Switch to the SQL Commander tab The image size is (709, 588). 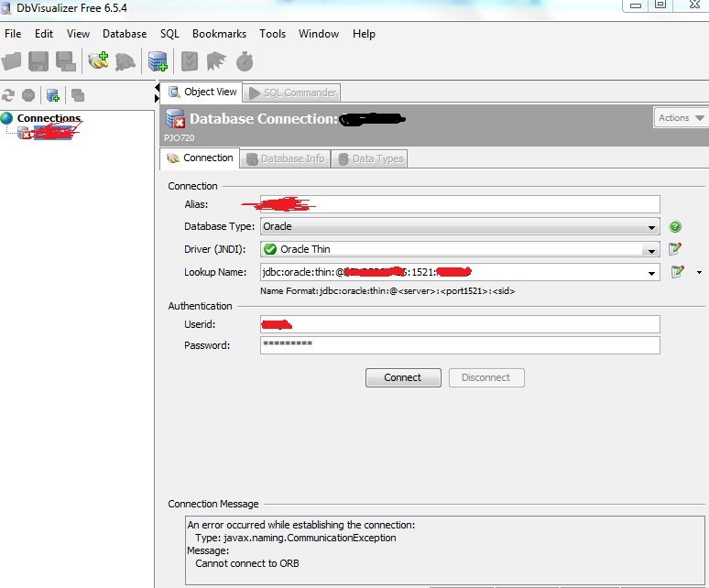click(292, 93)
